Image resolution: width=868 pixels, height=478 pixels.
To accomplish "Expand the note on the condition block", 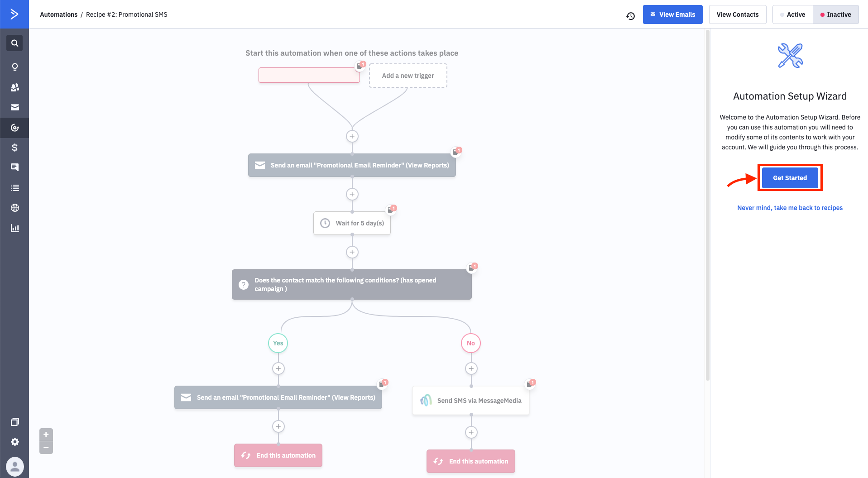I will point(471,267).
